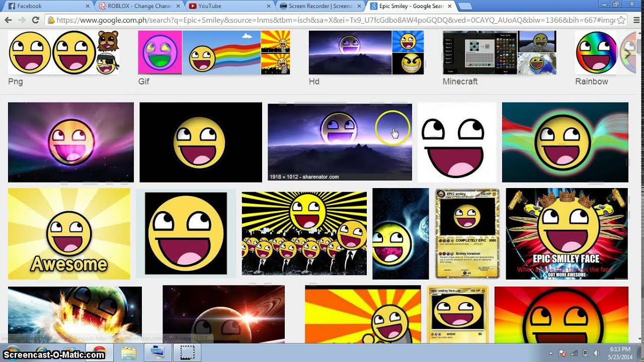
Task: Open the Minecraft crafting inventory thumbnail
Action: pos(480,53)
